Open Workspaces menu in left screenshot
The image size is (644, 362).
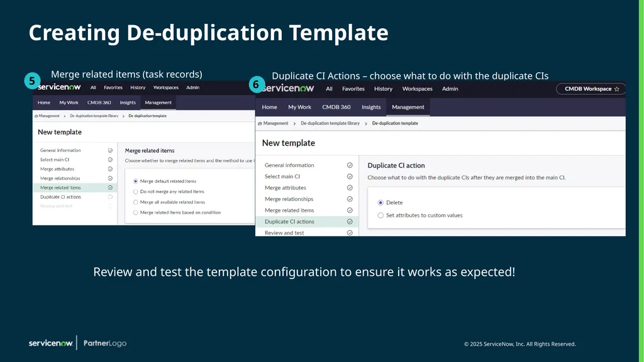[166, 87]
